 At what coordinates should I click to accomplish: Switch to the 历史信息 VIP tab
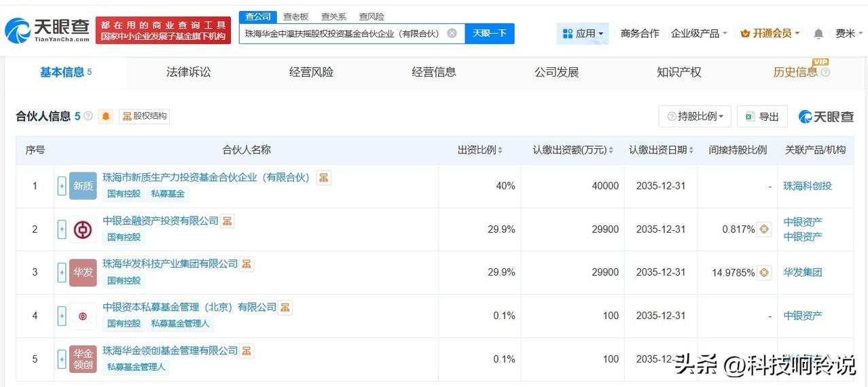point(795,72)
